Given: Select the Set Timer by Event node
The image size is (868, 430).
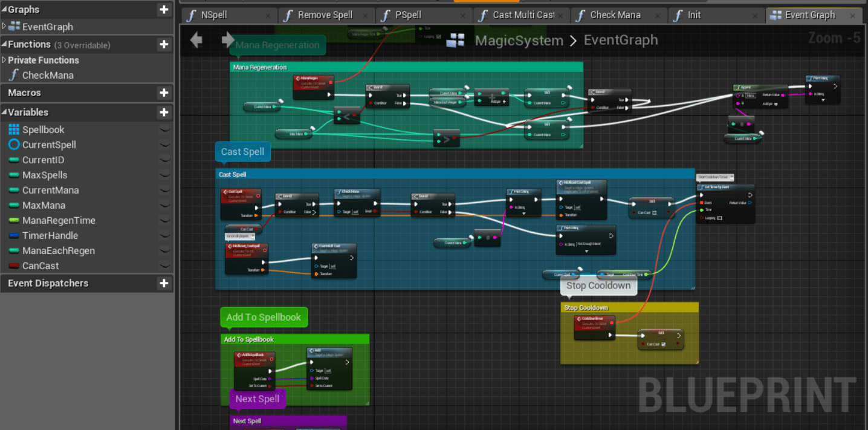Looking at the screenshot, I should tap(725, 204).
